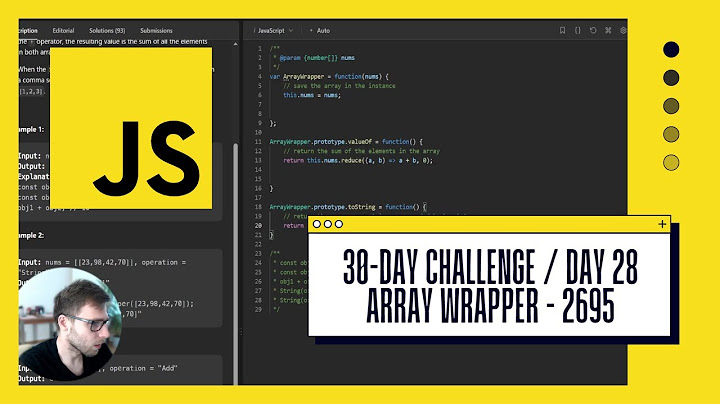
Task: Click comment 'return the sum of the elements'
Action: coord(361,151)
